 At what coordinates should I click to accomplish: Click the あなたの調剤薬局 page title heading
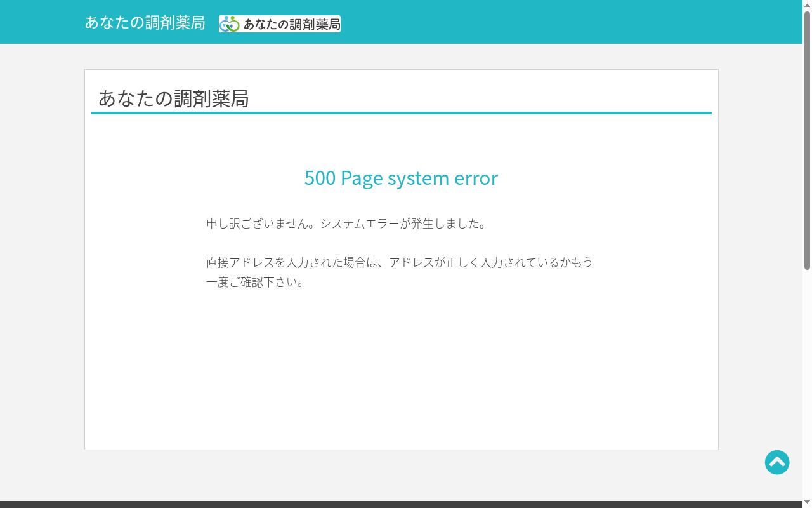pyautogui.click(x=173, y=98)
